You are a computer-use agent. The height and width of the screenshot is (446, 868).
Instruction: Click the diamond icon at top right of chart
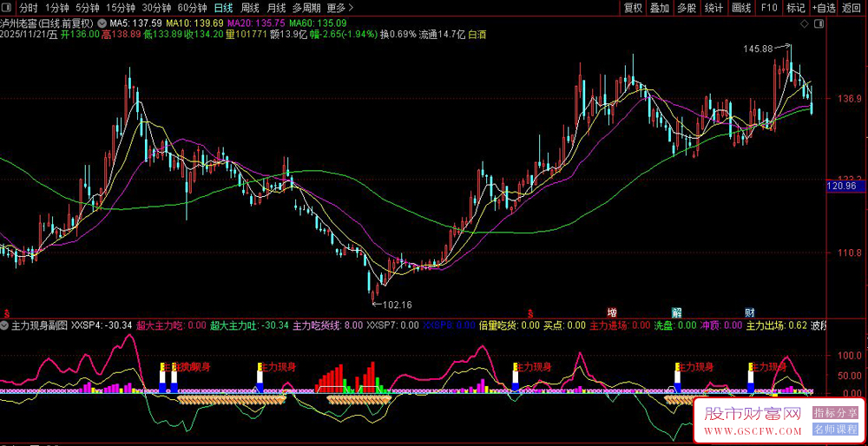click(804, 23)
